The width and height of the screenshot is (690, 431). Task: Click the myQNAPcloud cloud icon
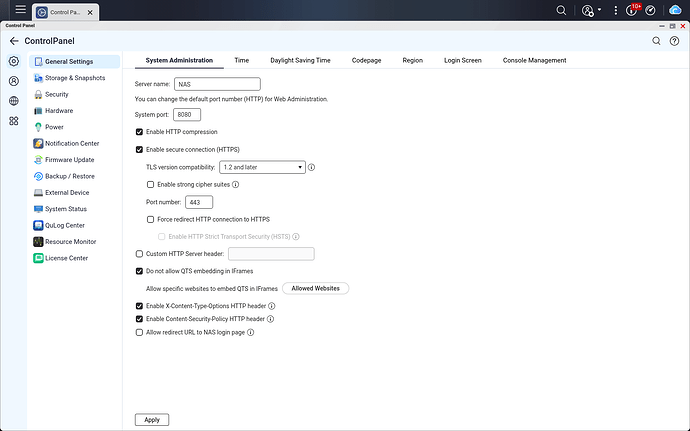coord(675,10)
